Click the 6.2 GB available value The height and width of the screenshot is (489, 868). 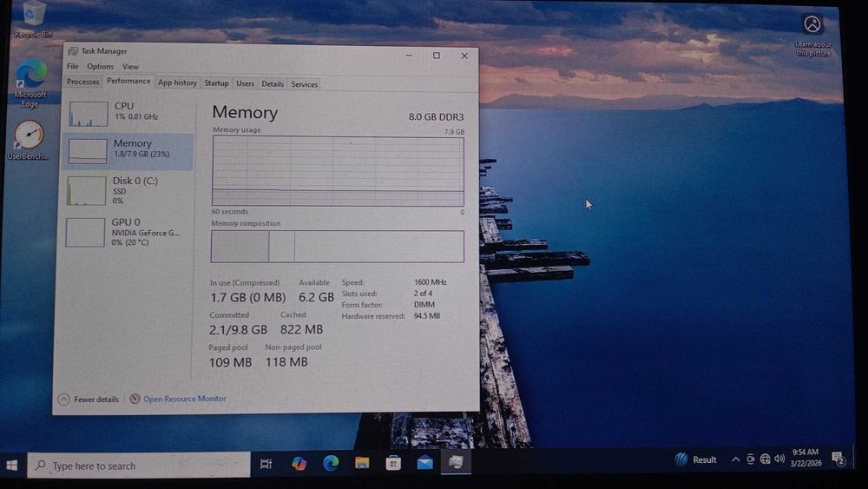[316, 297]
